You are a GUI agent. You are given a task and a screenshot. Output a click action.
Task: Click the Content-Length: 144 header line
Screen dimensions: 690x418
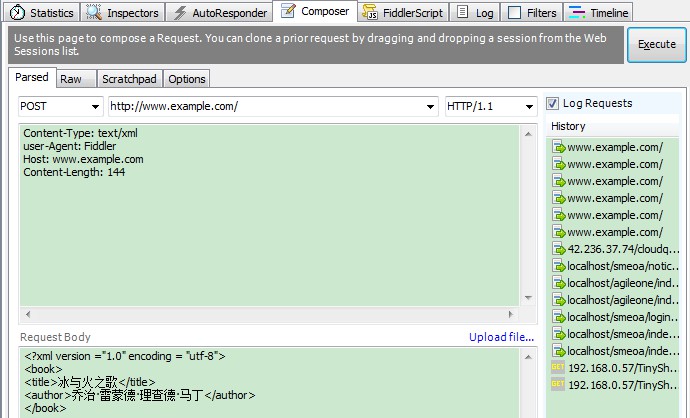tap(74, 172)
